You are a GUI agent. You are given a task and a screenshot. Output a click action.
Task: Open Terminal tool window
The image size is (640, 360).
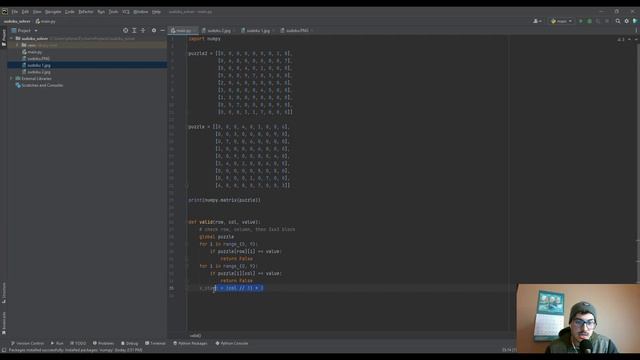tap(156, 343)
